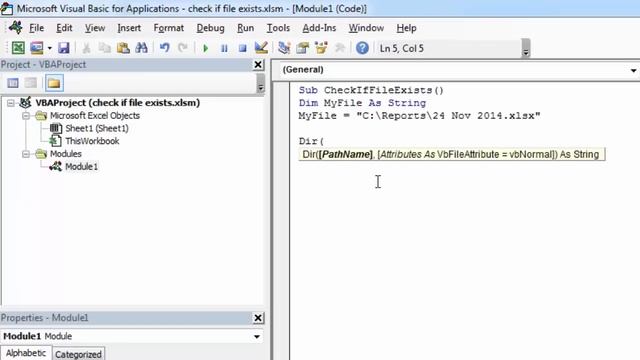Close the Project - VBAProject pane
640x360 pixels.
click(258, 64)
